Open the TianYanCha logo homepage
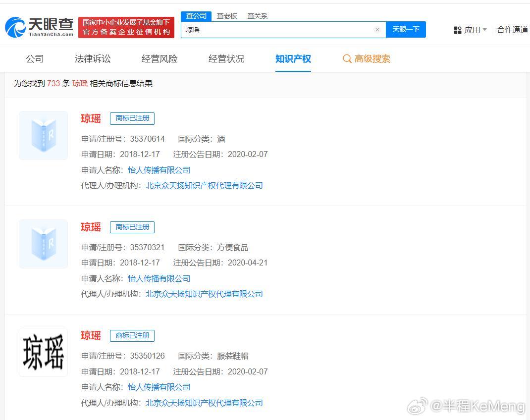 pyautogui.click(x=39, y=27)
